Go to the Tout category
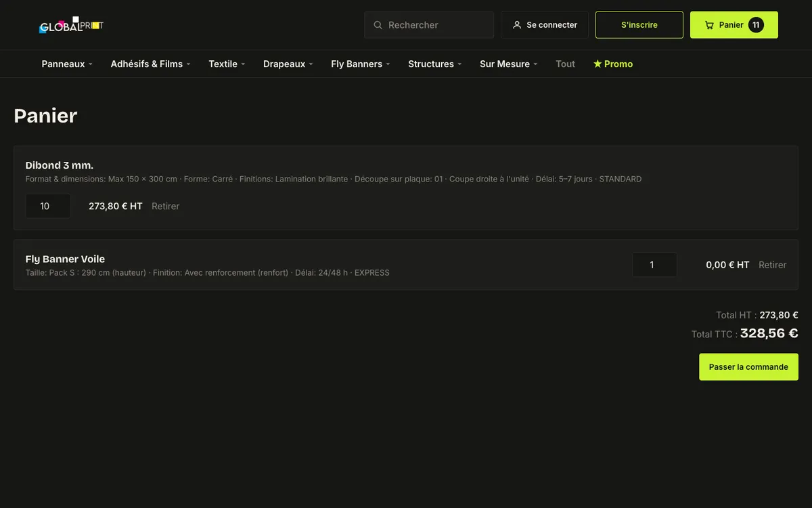 [566, 64]
